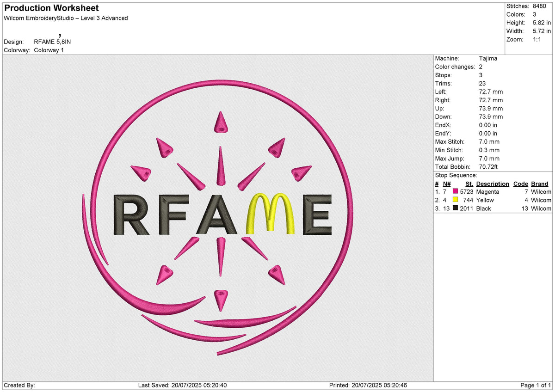Click design name RFAME 5,8IN
Image resolution: width=555 pixels, height=392 pixels.
click(x=52, y=42)
